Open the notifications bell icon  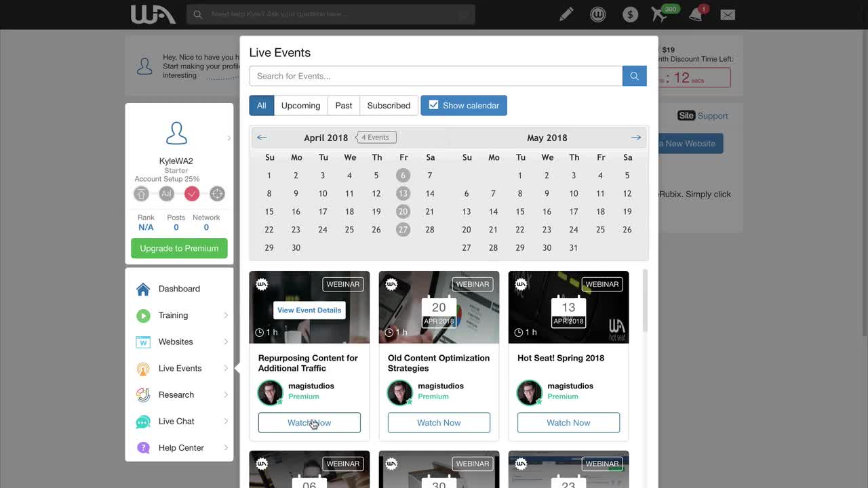696,14
